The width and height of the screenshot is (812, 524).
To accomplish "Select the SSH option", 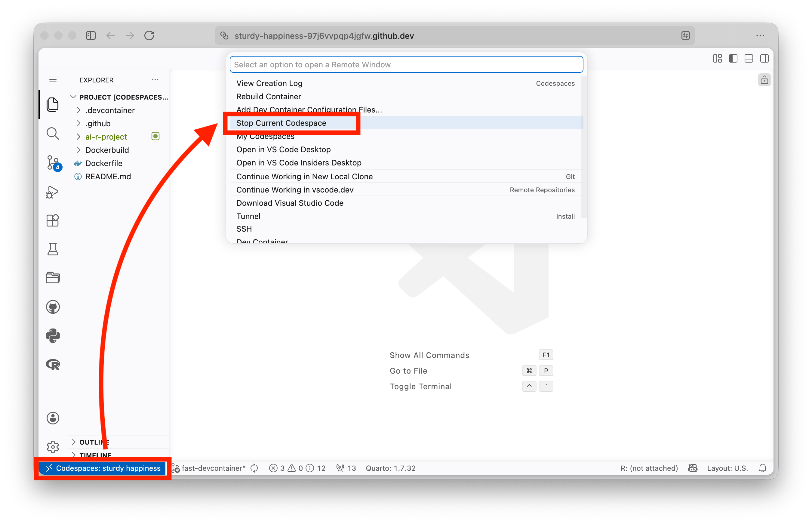I will pos(406,229).
